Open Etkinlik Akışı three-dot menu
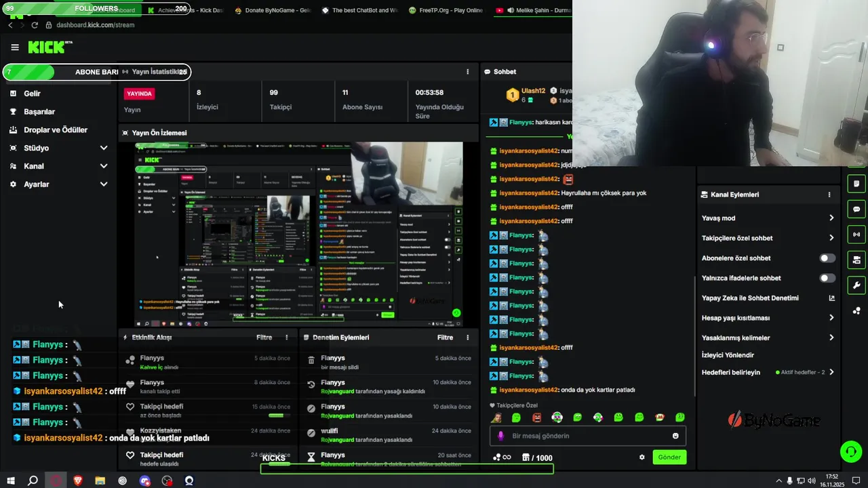 tap(286, 338)
